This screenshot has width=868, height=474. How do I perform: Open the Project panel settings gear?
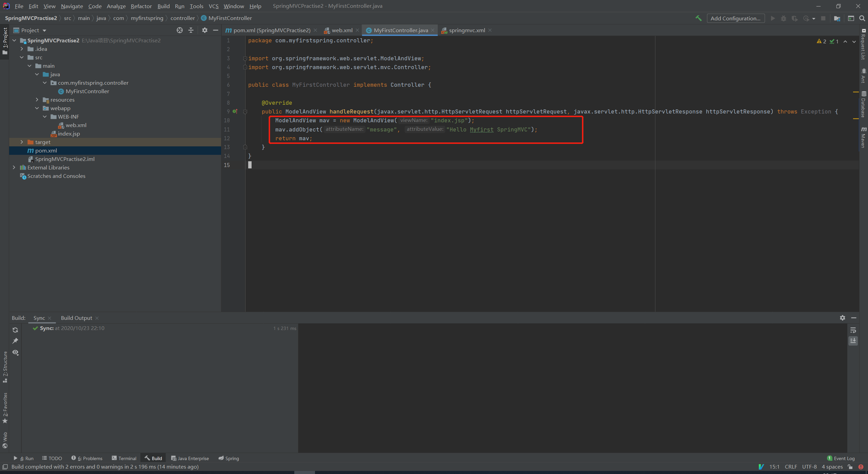pos(204,30)
